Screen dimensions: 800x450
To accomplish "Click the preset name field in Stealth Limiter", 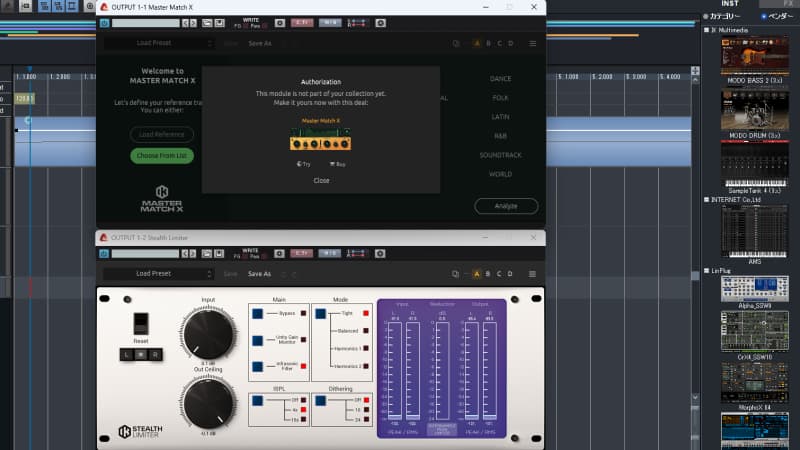I will pos(145,254).
